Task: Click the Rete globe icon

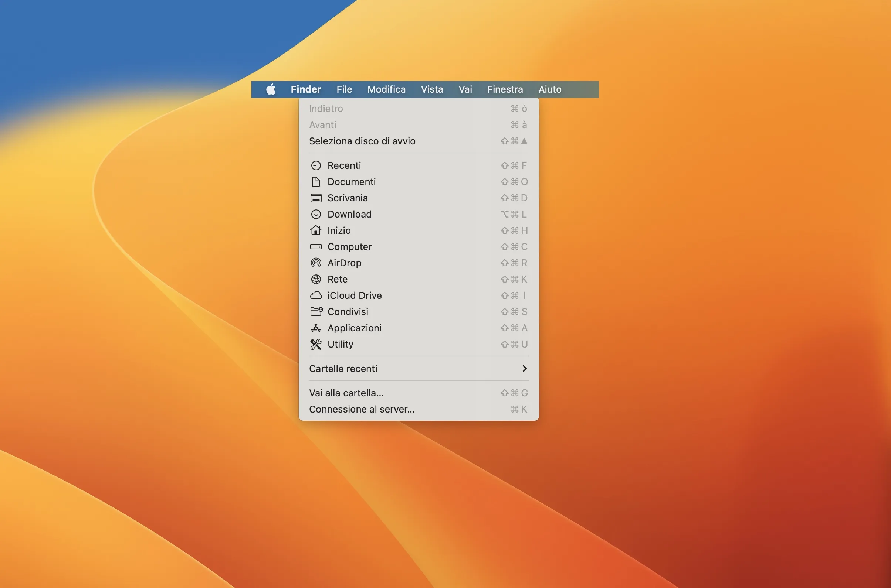Action: (316, 279)
